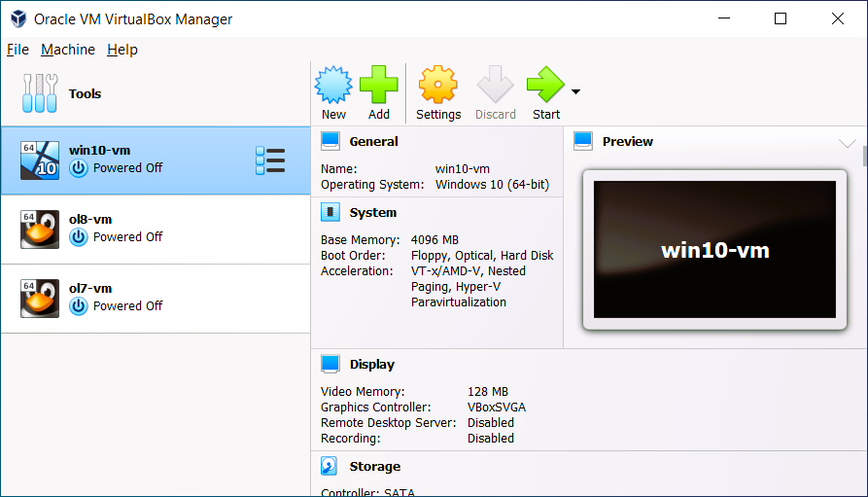This screenshot has width=868, height=497.
Task: Open the Storage section heading link
Action: pos(375,466)
